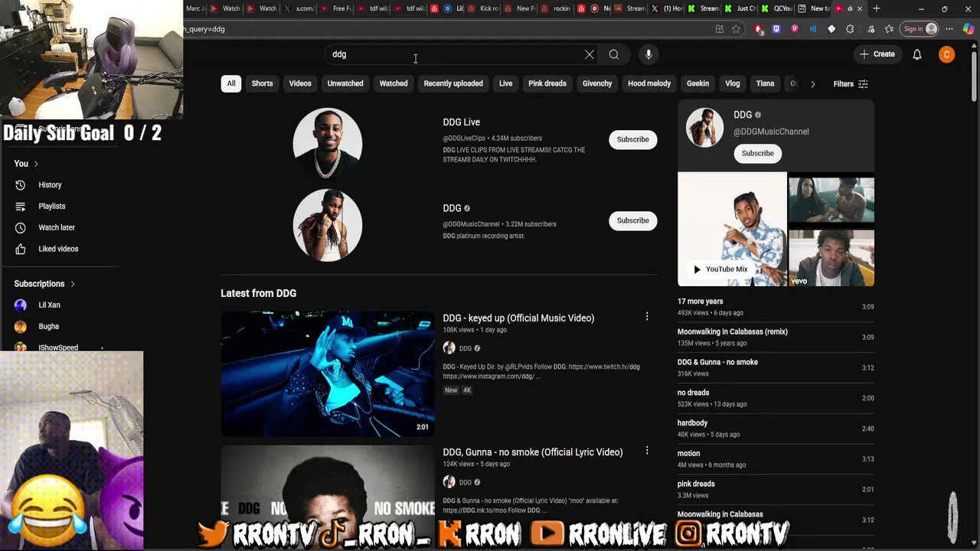Image resolution: width=980 pixels, height=551 pixels.
Task: Click small DDG avatar under no smoke video
Action: (x=449, y=482)
